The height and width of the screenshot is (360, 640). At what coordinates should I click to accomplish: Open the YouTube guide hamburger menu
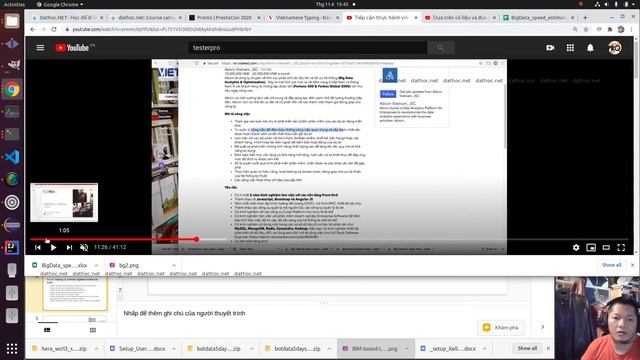point(40,48)
